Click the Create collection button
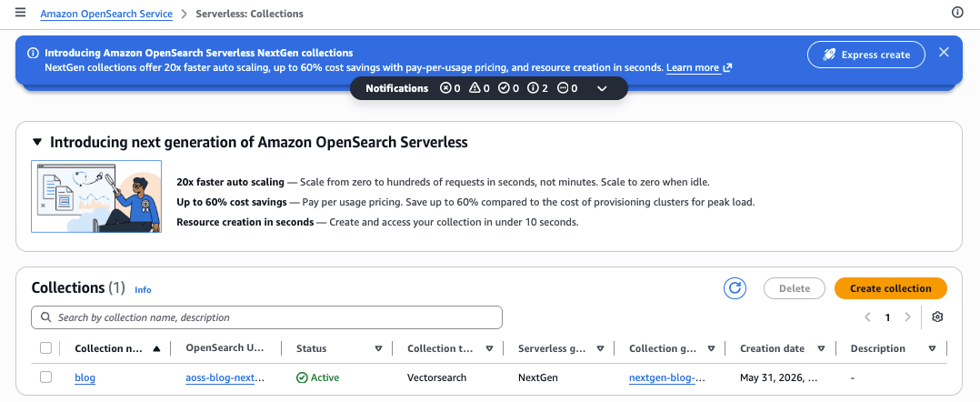Viewport: 980px width, 402px height. (891, 288)
